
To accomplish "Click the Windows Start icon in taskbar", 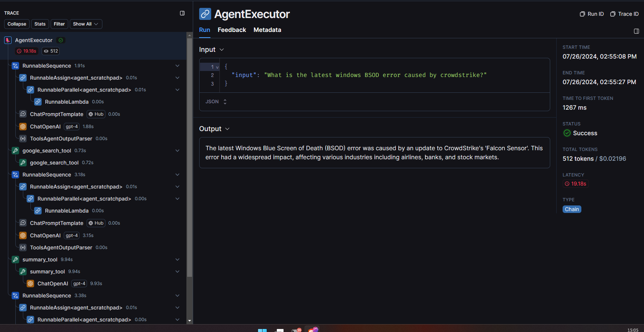I will point(262,330).
